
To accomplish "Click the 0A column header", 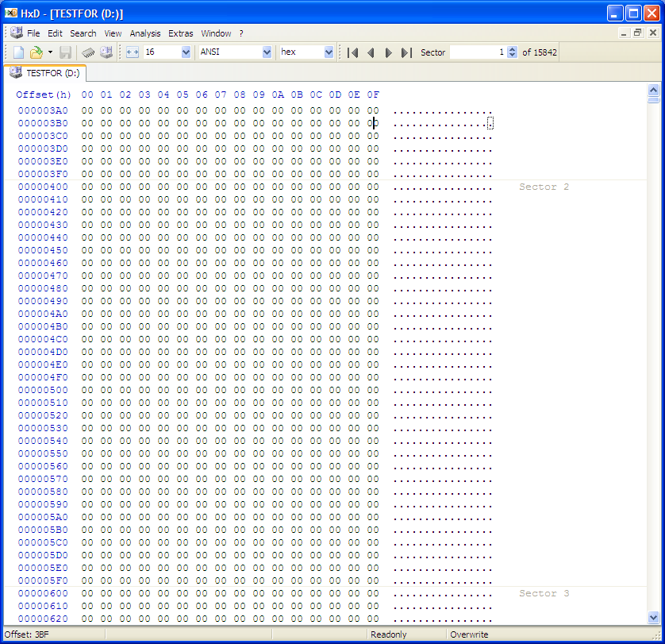I will click(278, 94).
